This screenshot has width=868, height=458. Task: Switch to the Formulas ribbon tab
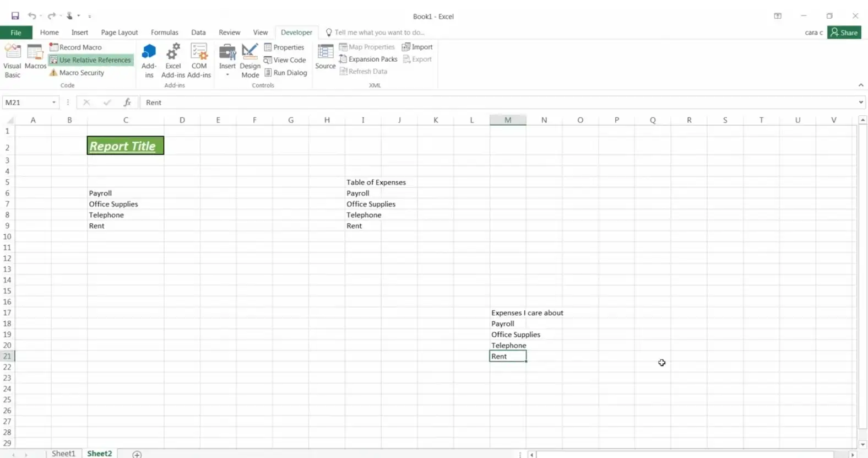click(164, 33)
